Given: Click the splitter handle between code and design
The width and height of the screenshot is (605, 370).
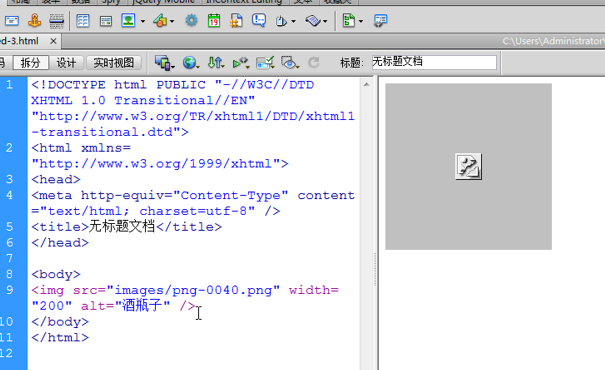Looking at the screenshot, I should tap(375, 270).
